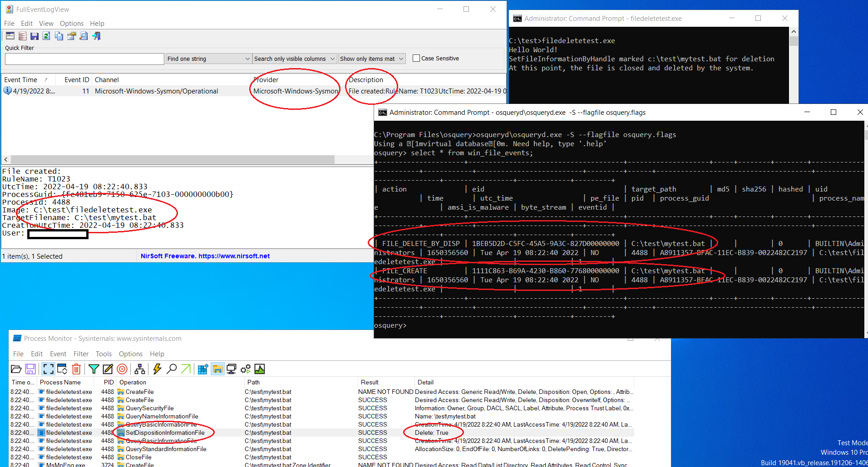Toggle Show Registry Activity in Process Monitor

pyautogui.click(x=203, y=369)
